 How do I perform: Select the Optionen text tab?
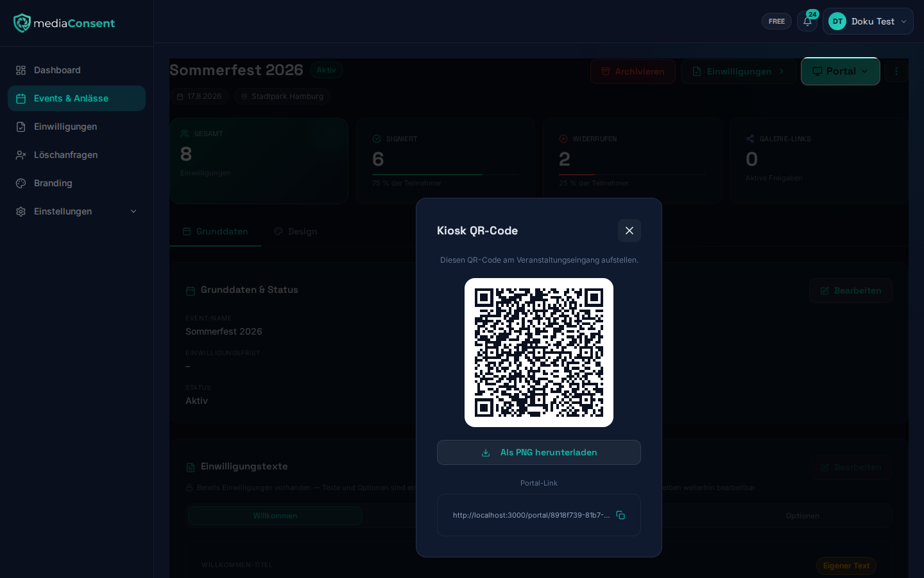click(x=803, y=516)
